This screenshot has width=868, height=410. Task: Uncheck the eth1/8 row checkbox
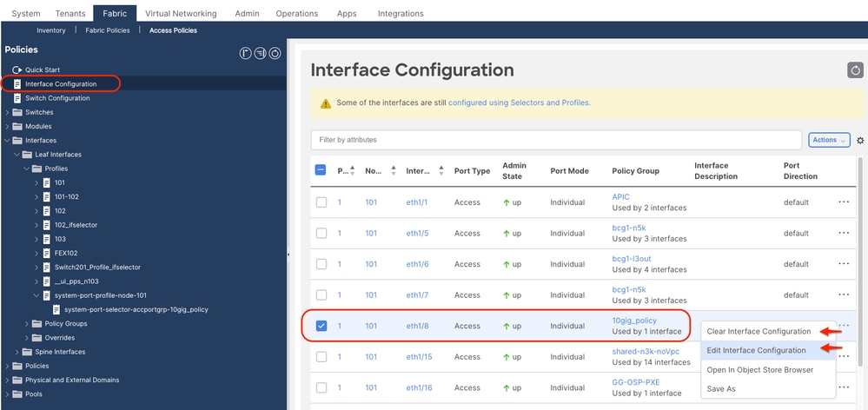tap(321, 326)
